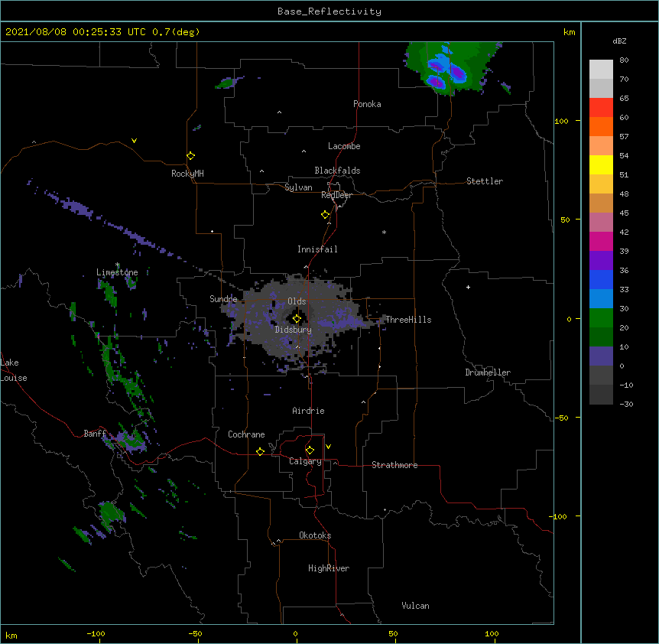Click the Stettler label
This screenshot has width=659, height=644.
pos(485,181)
